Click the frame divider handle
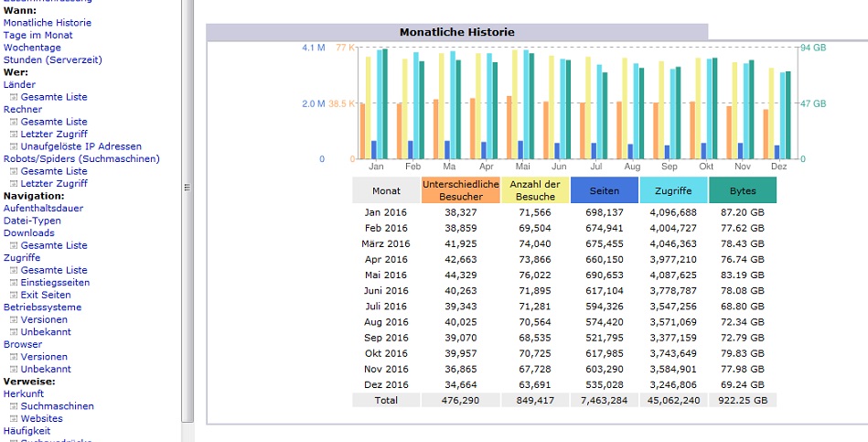The height and width of the screenshot is (442, 868). 188,188
